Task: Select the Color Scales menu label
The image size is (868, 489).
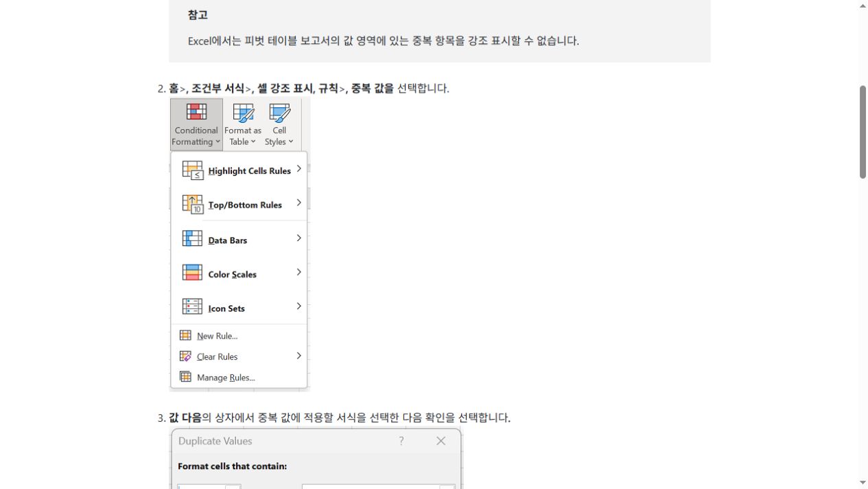Action: tap(233, 274)
